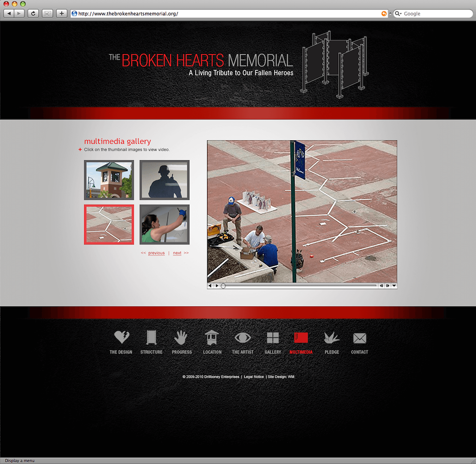Open the Location tower icon
This screenshot has width=476, height=464.
click(212, 338)
